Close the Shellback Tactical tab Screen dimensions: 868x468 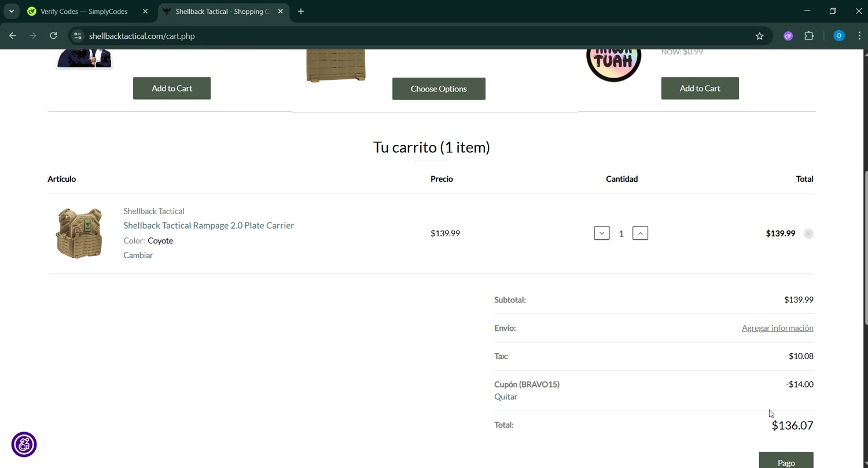280,12
